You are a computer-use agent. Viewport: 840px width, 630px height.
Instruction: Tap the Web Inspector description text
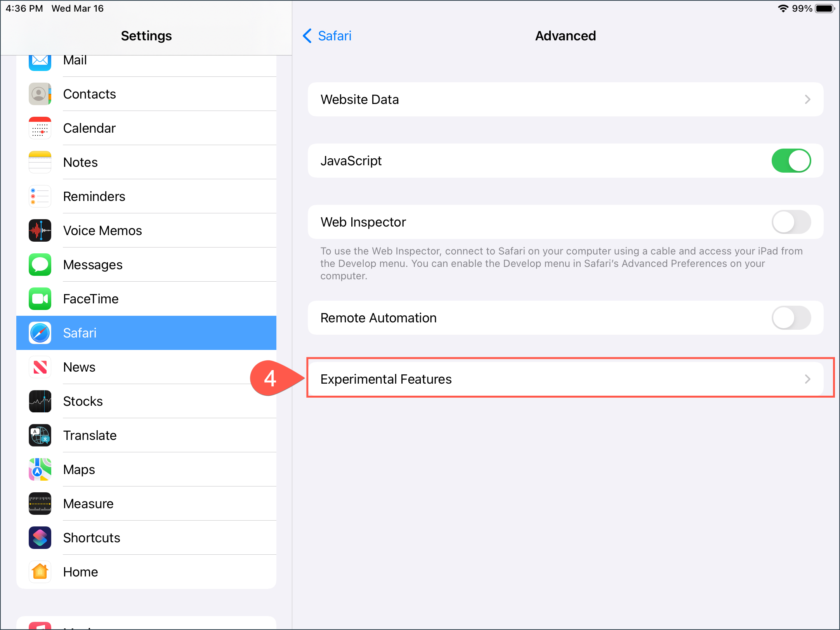[x=561, y=263]
